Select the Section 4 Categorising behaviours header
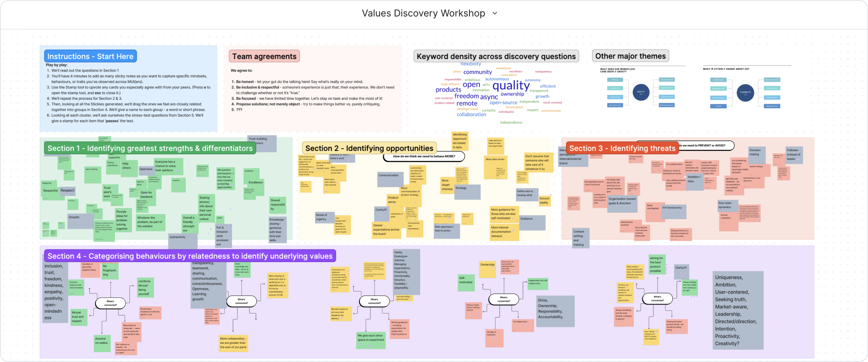This screenshot has height=362, width=868. (x=190, y=256)
